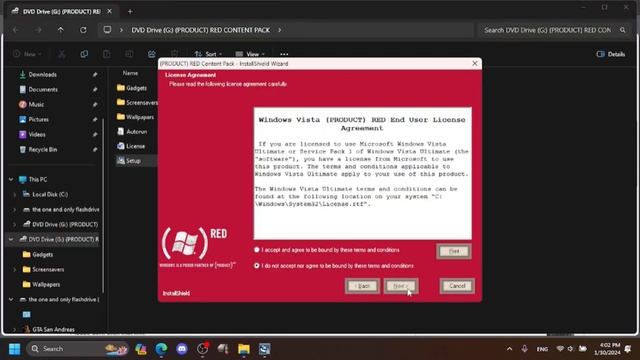
Task: Click the File Explorer search box
Action: tap(553, 30)
